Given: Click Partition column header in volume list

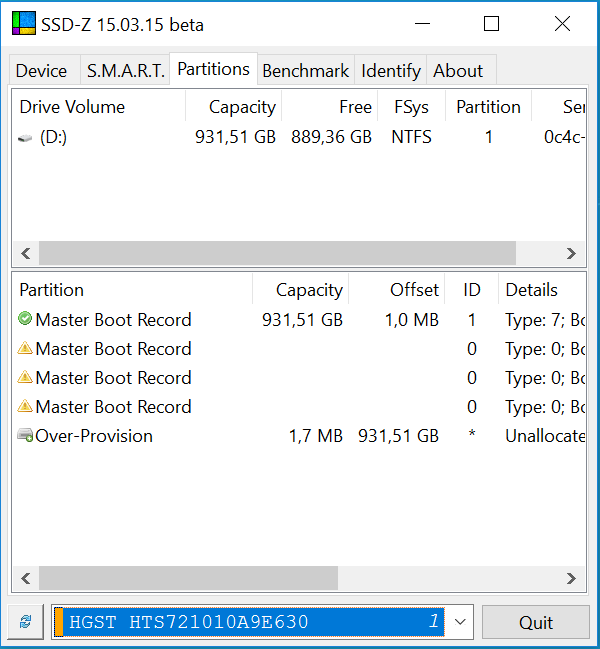Looking at the screenshot, I should [x=489, y=107].
